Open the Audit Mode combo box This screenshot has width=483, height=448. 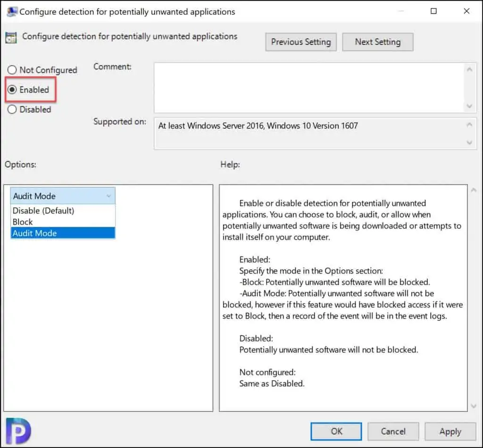pyautogui.click(x=63, y=196)
